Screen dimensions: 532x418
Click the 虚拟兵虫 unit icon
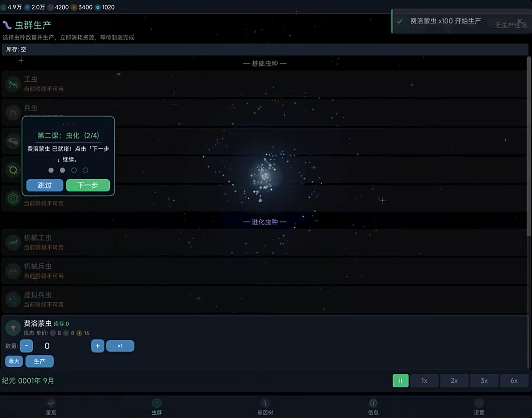point(13,300)
